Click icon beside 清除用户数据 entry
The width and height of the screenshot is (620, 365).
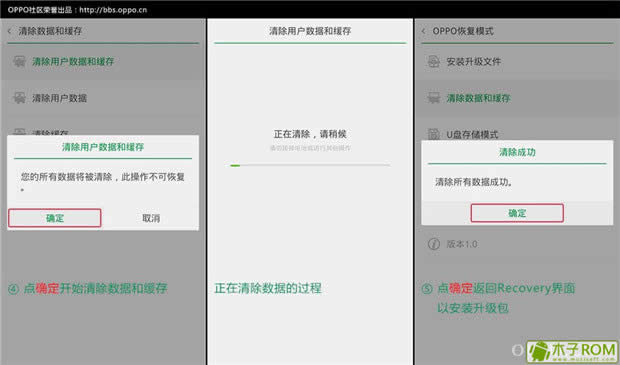pos(19,98)
